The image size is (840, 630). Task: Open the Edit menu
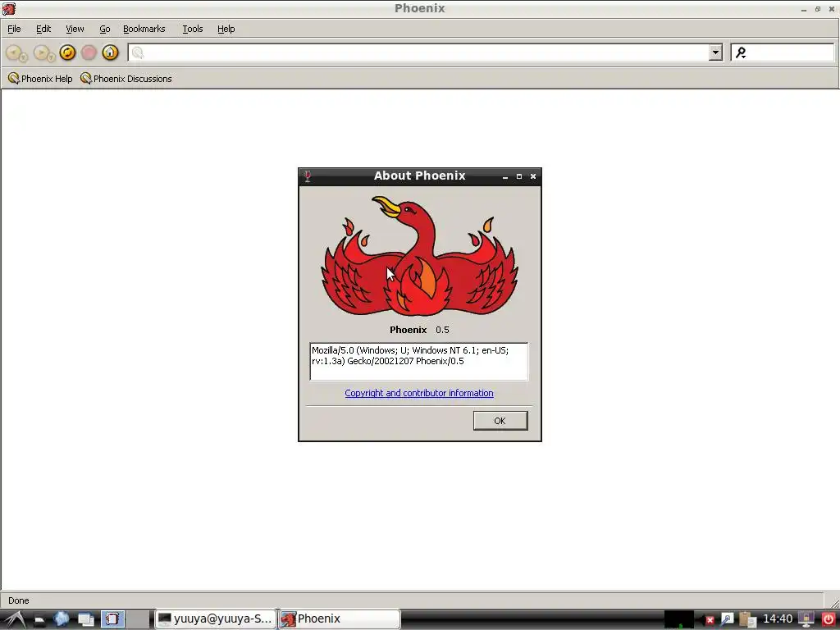point(43,29)
